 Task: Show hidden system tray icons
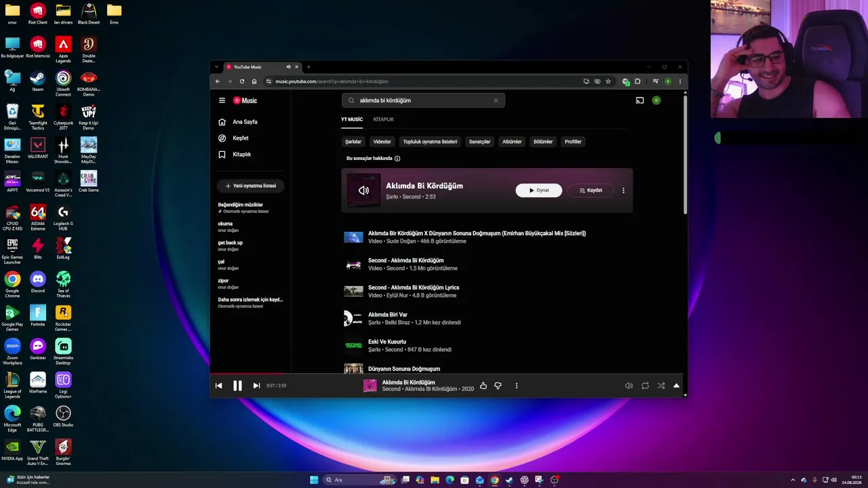(x=793, y=480)
